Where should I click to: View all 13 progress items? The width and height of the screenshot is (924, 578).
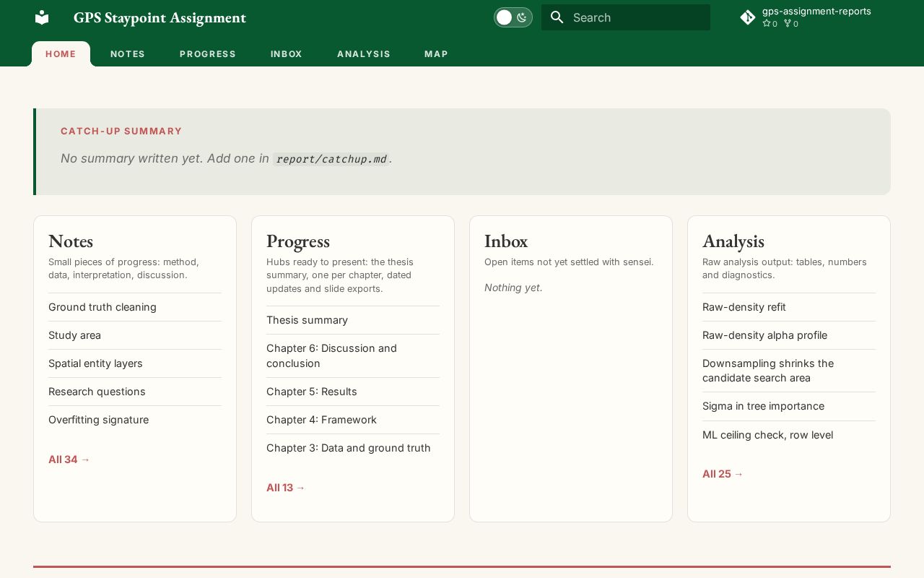tap(286, 488)
